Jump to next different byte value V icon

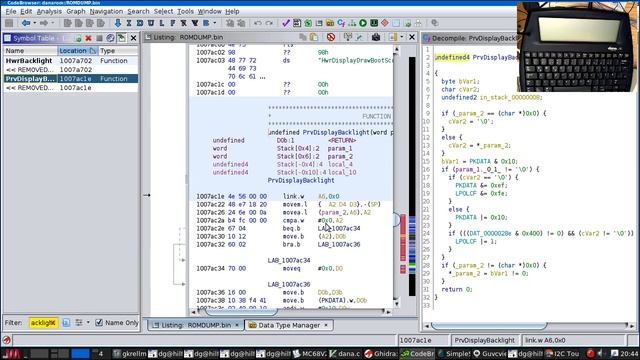195,23
